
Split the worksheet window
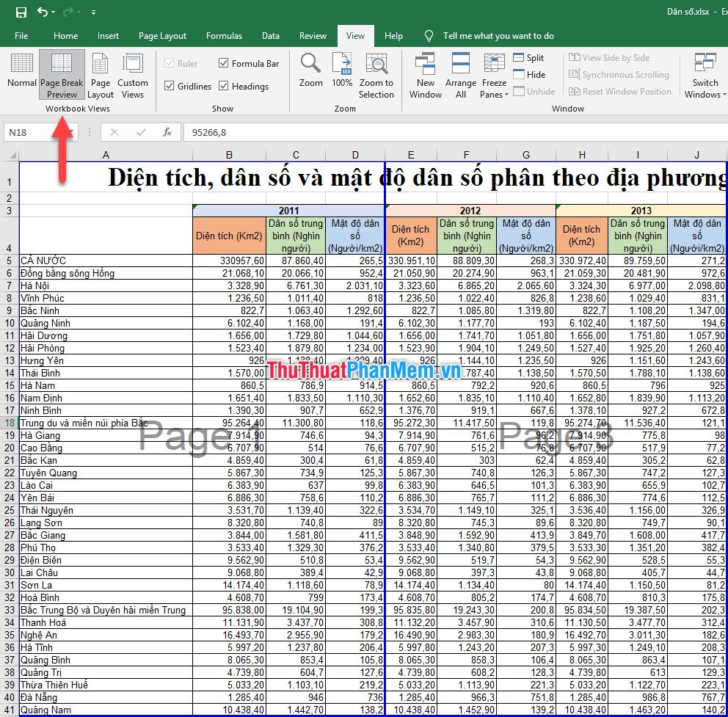coord(529,57)
